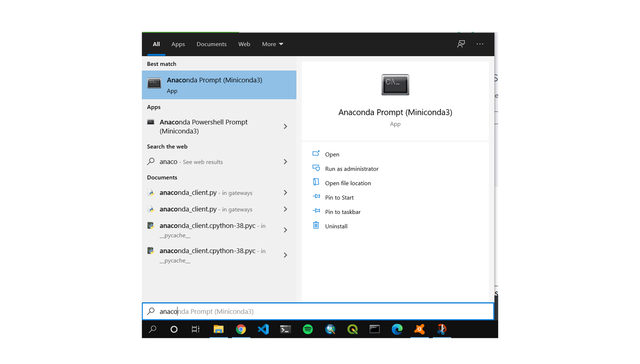
Task: Switch to the Documents tab
Action: [211, 44]
